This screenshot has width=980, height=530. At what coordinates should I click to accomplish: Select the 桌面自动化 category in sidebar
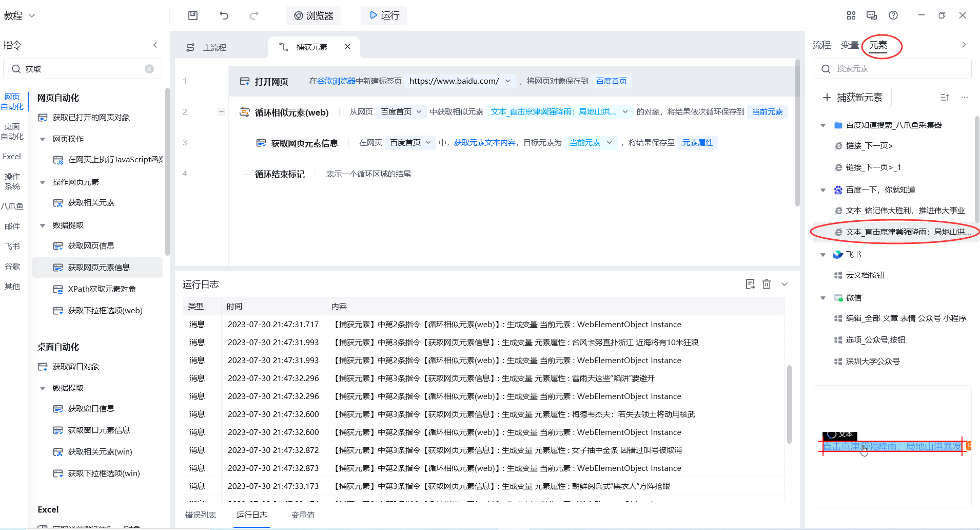[12, 131]
